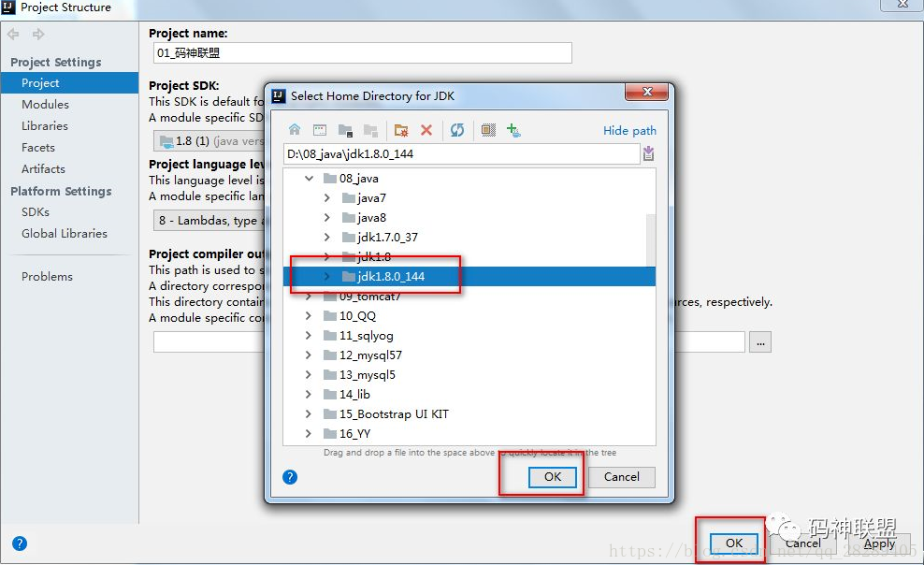Jump to project directory toolbar icon
The image size is (924, 565).
pos(345,130)
